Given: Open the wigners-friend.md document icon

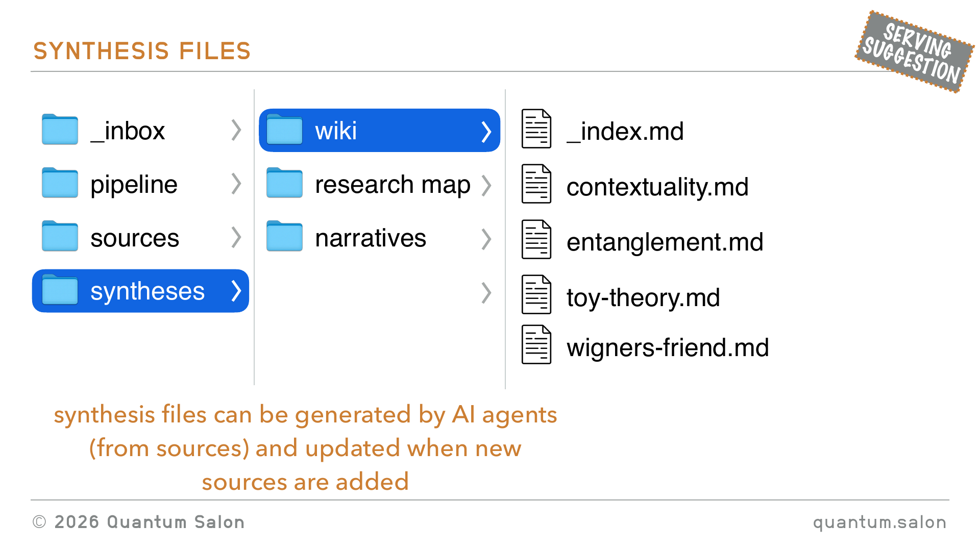Looking at the screenshot, I should click(536, 345).
